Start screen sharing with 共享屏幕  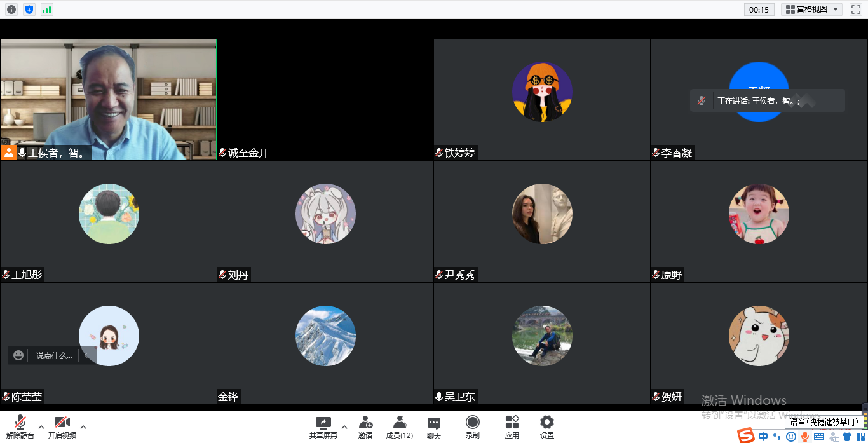click(x=323, y=427)
